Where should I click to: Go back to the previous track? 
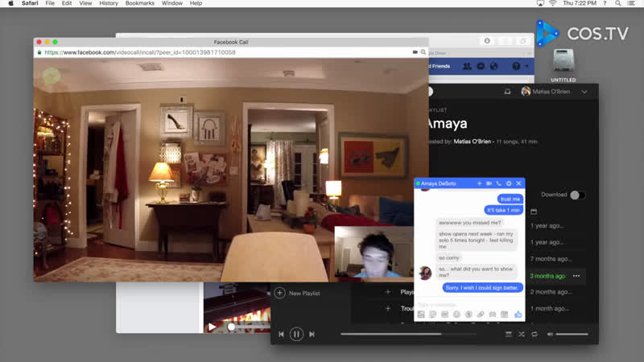pyautogui.click(x=281, y=335)
